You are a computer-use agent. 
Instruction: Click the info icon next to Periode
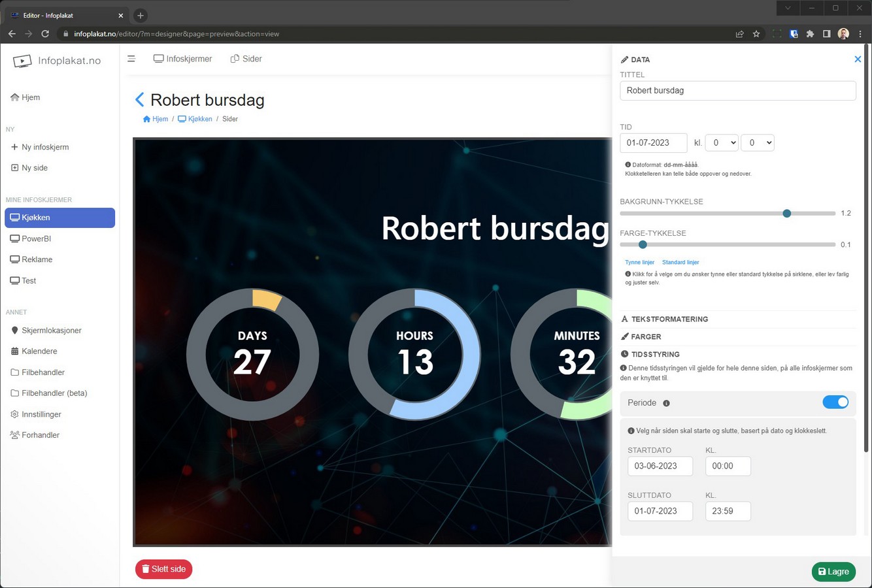point(666,403)
